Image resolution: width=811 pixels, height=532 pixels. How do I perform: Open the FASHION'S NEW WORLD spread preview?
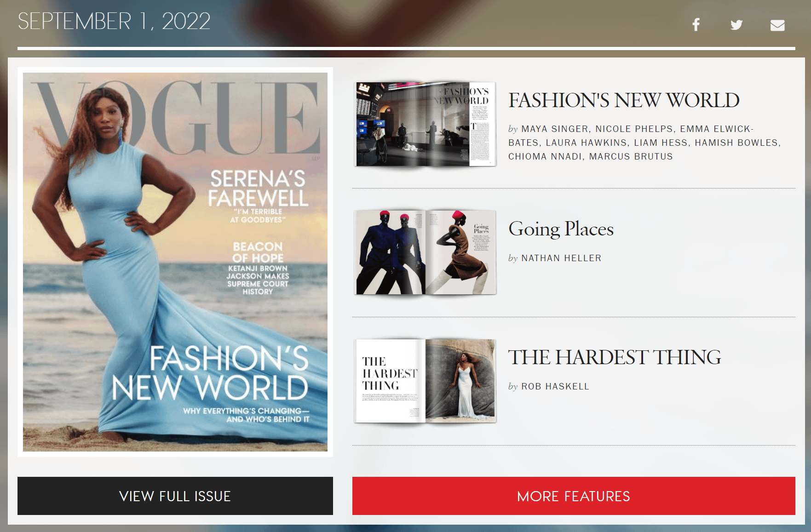click(426, 123)
